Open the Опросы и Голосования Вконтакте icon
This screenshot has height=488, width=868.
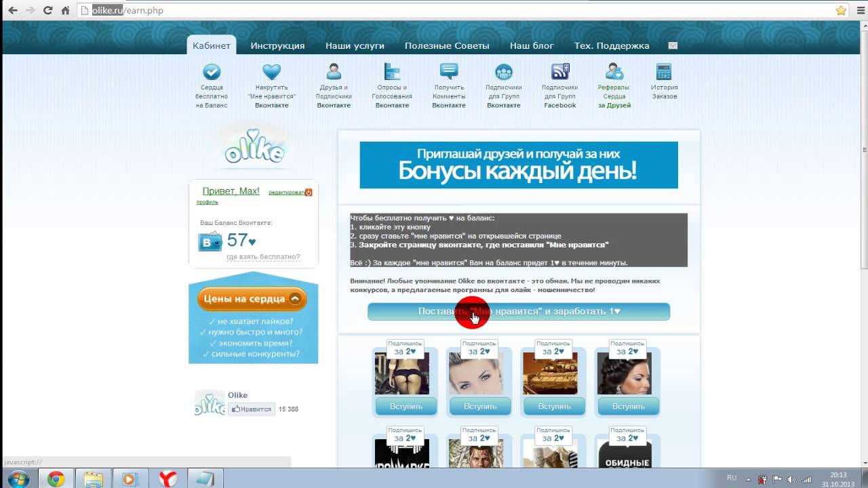[x=392, y=72]
